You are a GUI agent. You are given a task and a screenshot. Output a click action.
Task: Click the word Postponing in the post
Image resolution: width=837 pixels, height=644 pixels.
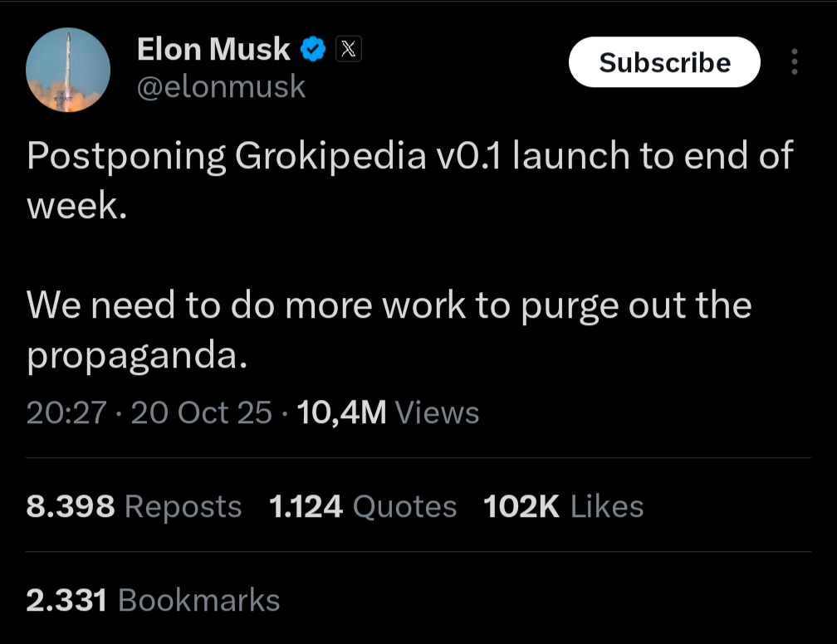(x=126, y=157)
